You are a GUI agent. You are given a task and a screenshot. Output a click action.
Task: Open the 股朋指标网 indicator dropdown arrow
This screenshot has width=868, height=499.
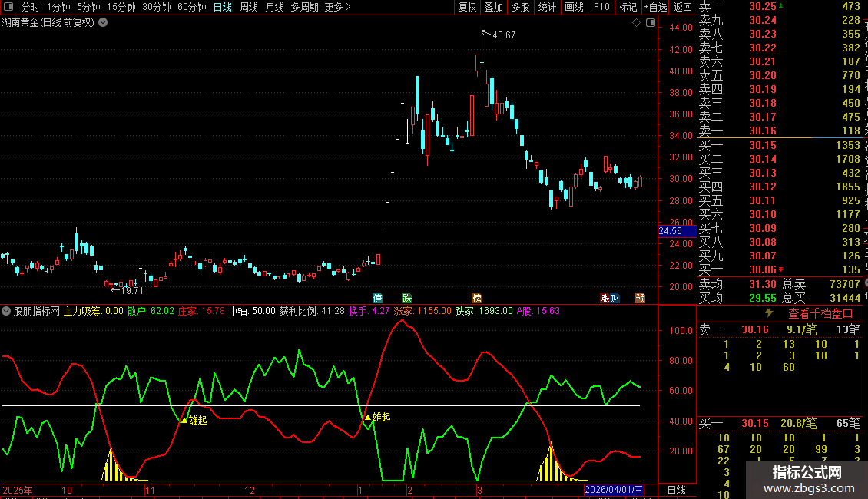tap(6, 311)
